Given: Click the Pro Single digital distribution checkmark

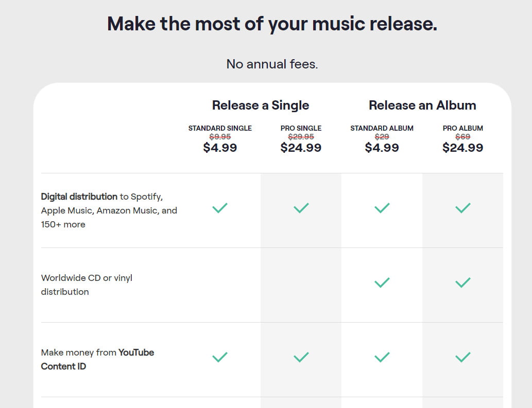Looking at the screenshot, I should [301, 208].
